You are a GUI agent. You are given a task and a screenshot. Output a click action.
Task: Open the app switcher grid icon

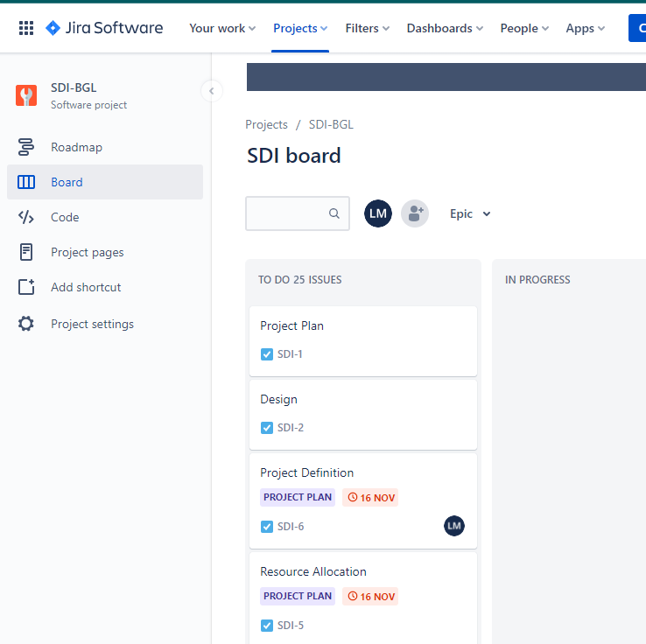tap(26, 28)
